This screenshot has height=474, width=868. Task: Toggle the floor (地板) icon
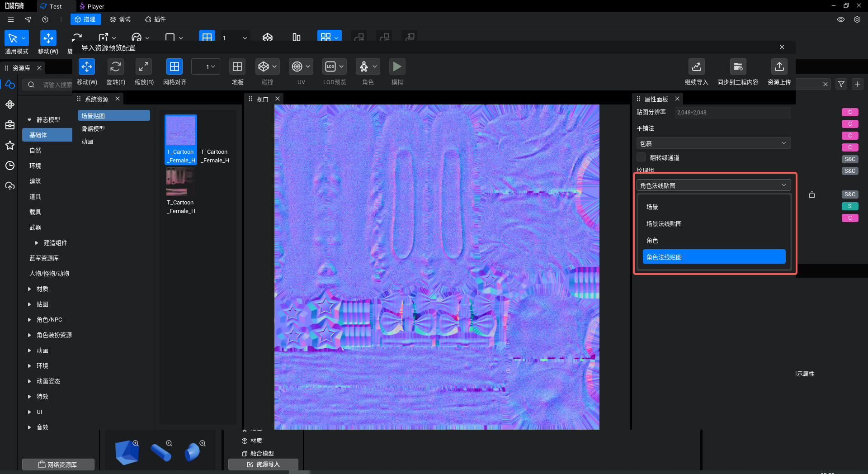[x=237, y=67]
